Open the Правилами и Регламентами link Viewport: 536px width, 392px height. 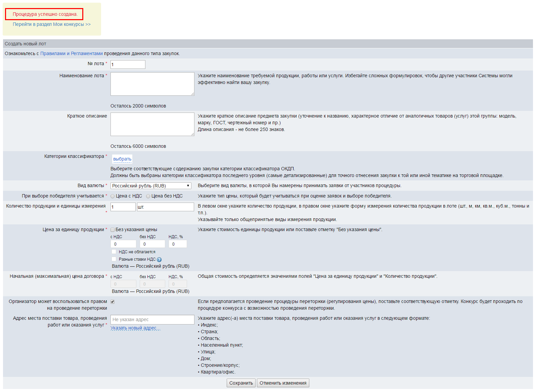(72, 53)
